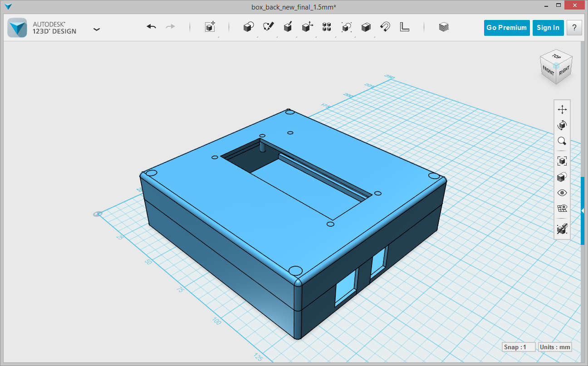
Task: Toggle the eye show/hide objects control
Action: [562, 193]
